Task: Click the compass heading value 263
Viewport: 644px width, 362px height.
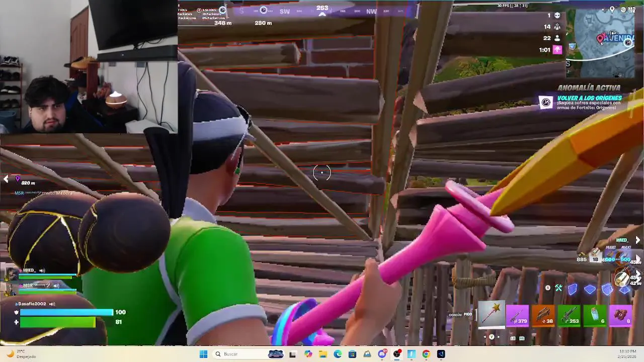Action: [x=322, y=8]
